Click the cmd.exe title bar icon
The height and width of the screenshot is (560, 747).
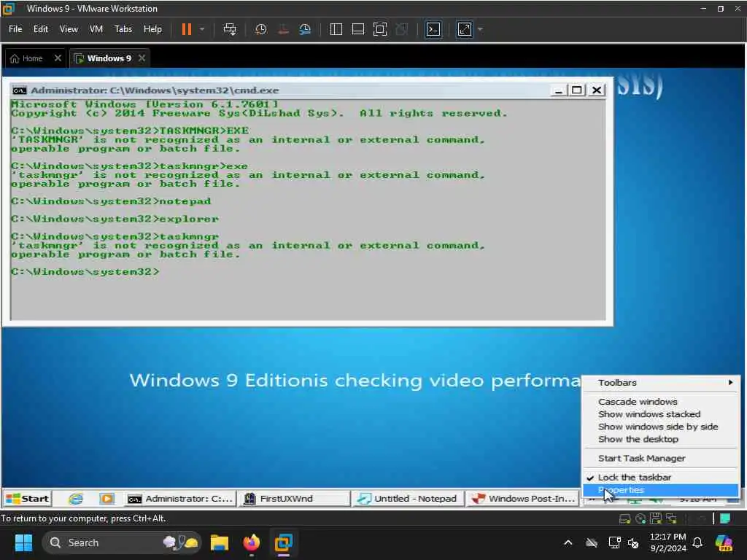[x=20, y=90]
